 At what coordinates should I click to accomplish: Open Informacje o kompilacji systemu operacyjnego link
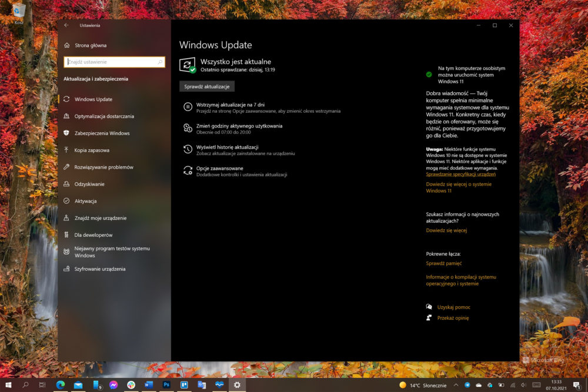pyautogui.click(x=461, y=280)
